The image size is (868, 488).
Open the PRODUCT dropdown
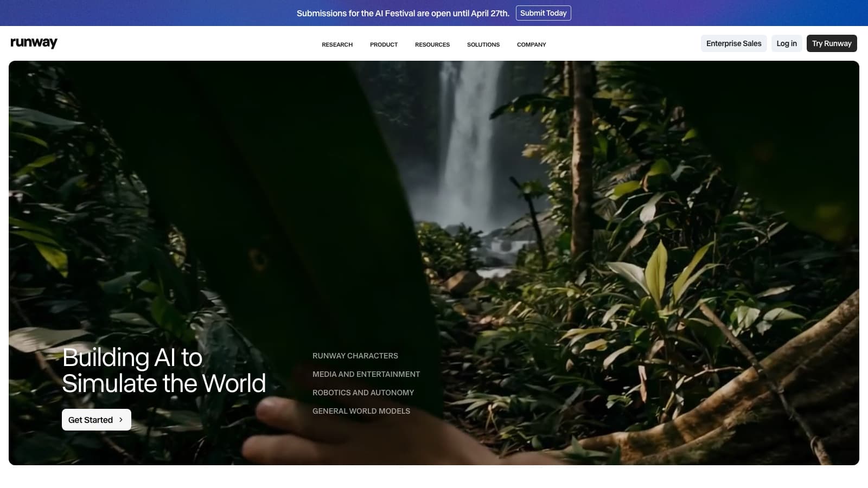click(x=384, y=44)
